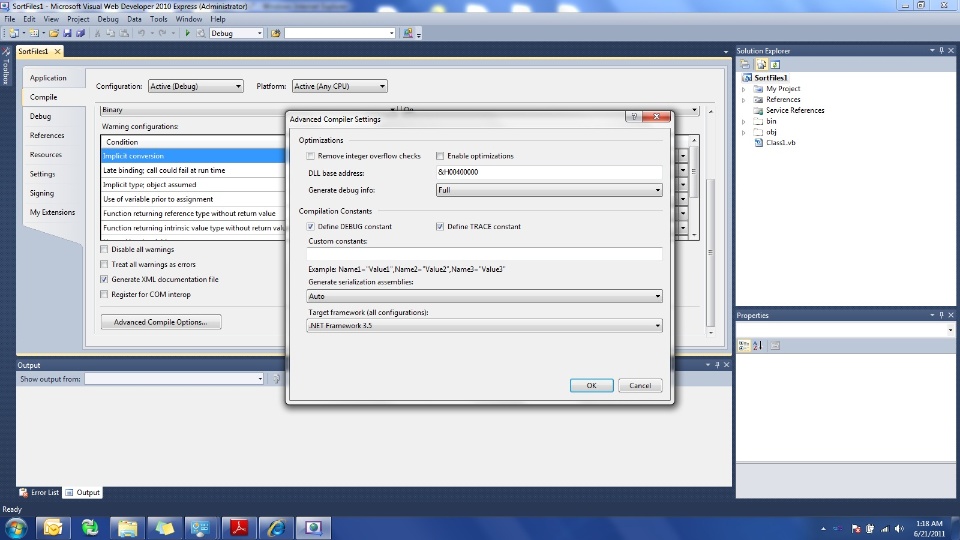This screenshot has width=960, height=540.
Task: Click the Paste toolbar icon
Action: [x=124, y=33]
